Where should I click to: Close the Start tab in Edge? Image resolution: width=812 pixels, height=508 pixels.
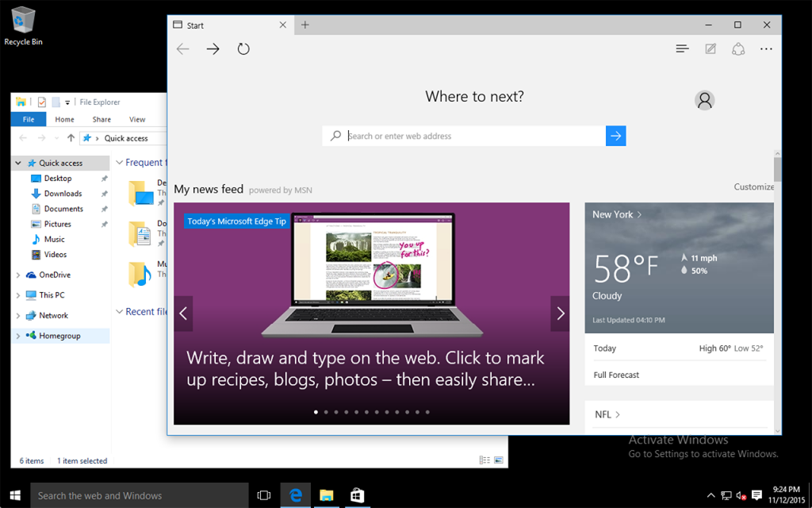(283, 25)
